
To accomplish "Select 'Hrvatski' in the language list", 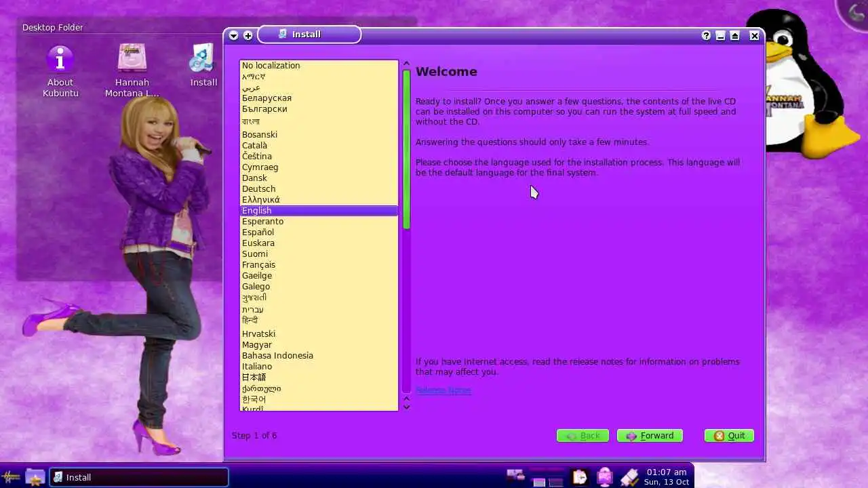I will click(319, 334).
